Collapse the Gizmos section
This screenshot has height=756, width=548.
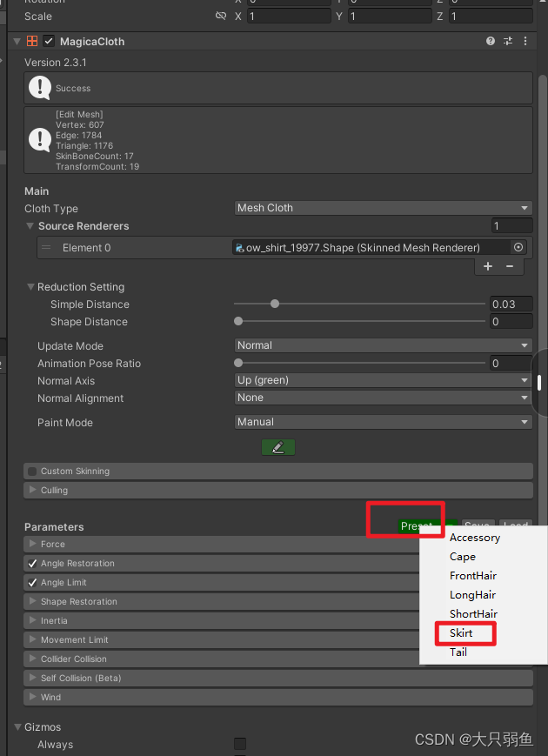[18, 727]
